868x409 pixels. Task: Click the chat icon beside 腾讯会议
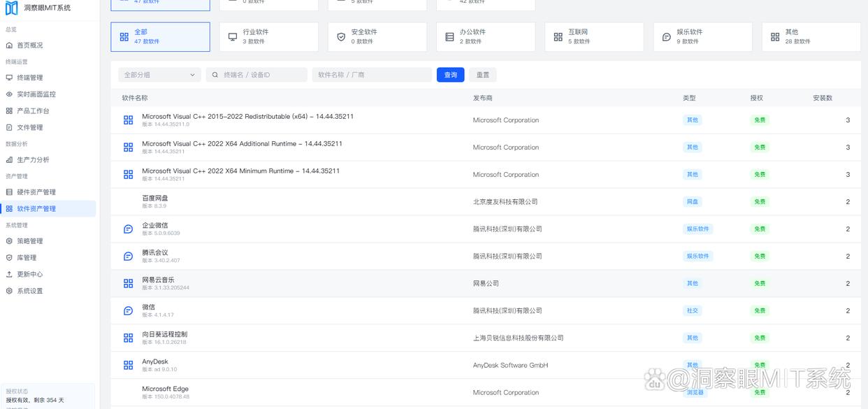coord(128,256)
